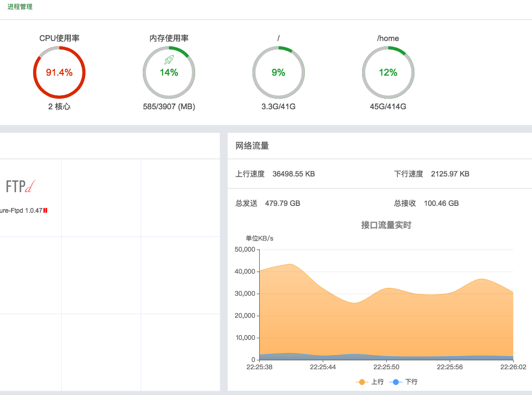
Task: Open the Pure-Ftpd 1.0.47 software link
Action: tap(21, 211)
